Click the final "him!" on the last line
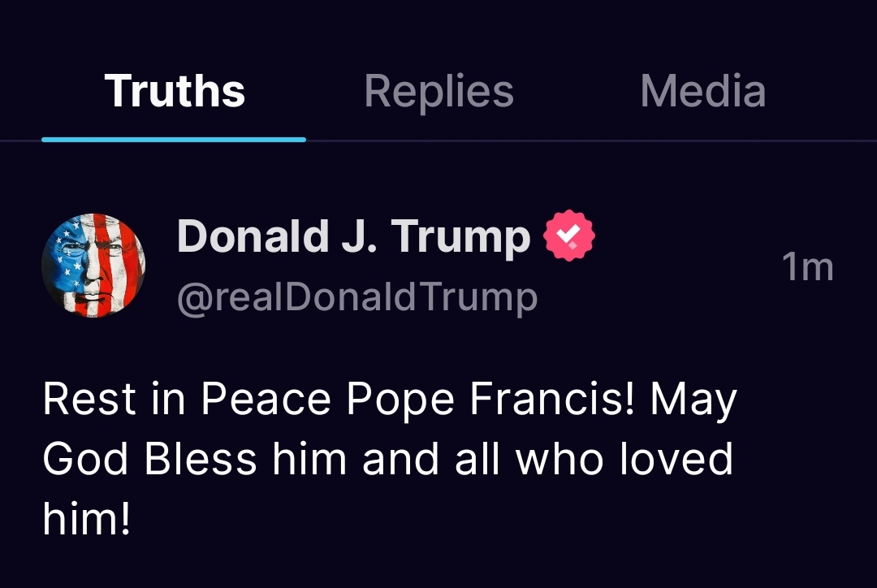The image size is (877, 588). pyautogui.click(x=87, y=518)
